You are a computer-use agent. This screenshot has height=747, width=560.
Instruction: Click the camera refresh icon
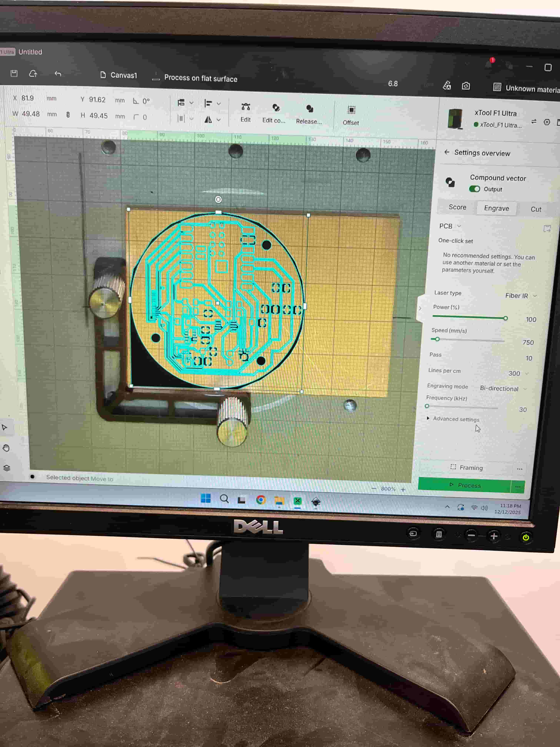466,86
